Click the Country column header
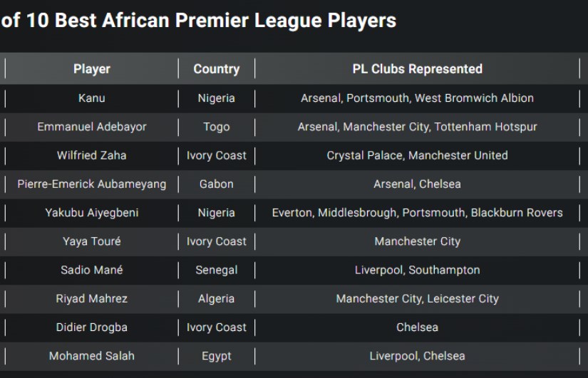The height and width of the screenshot is (378, 588). (217, 69)
